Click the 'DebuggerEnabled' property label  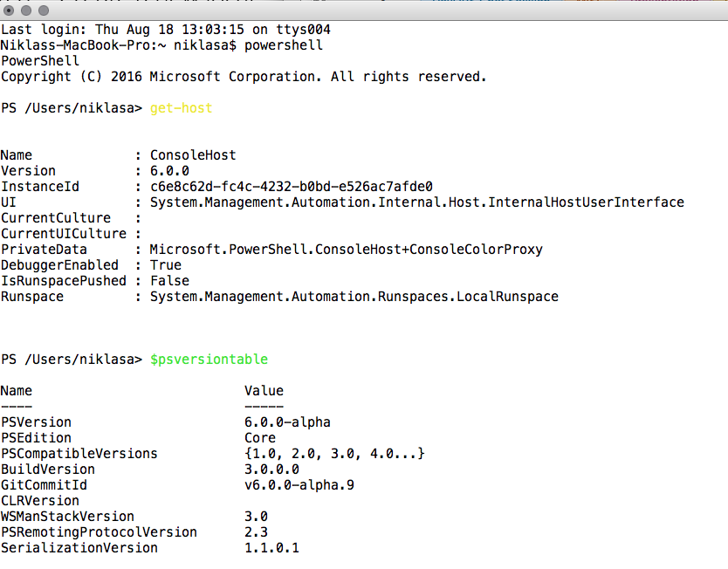point(59,265)
